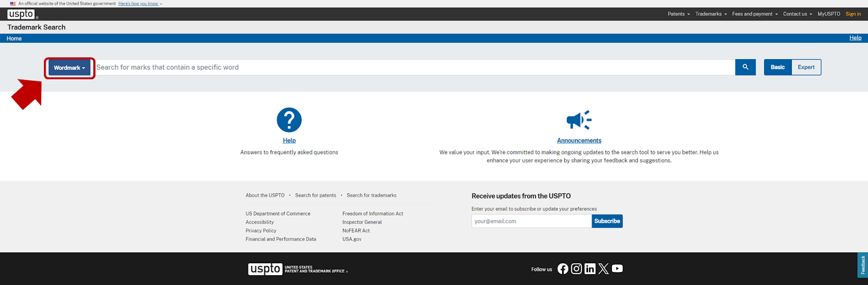Open Search for patents footer link

(x=316, y=196)
